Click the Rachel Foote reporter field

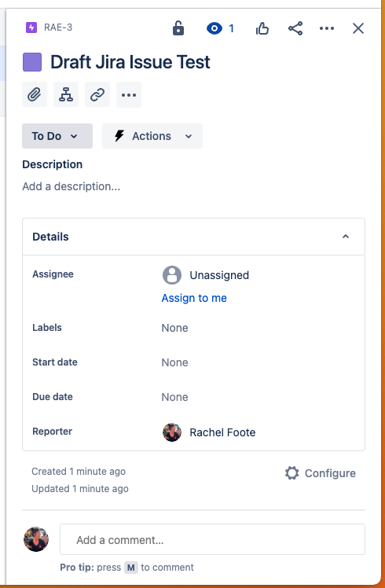tap(209, 432)
